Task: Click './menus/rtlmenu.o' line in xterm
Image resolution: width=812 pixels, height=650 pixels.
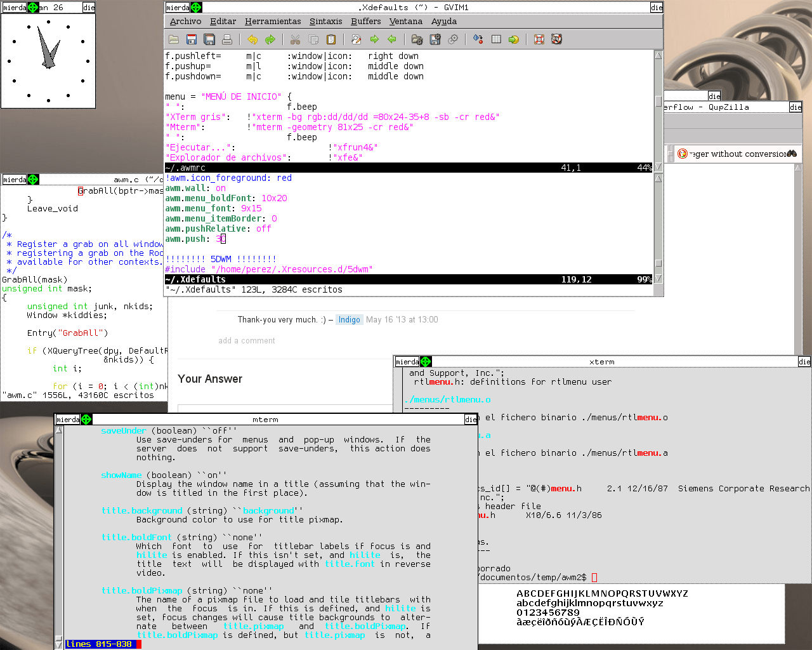Action: (x=447, y=400)
